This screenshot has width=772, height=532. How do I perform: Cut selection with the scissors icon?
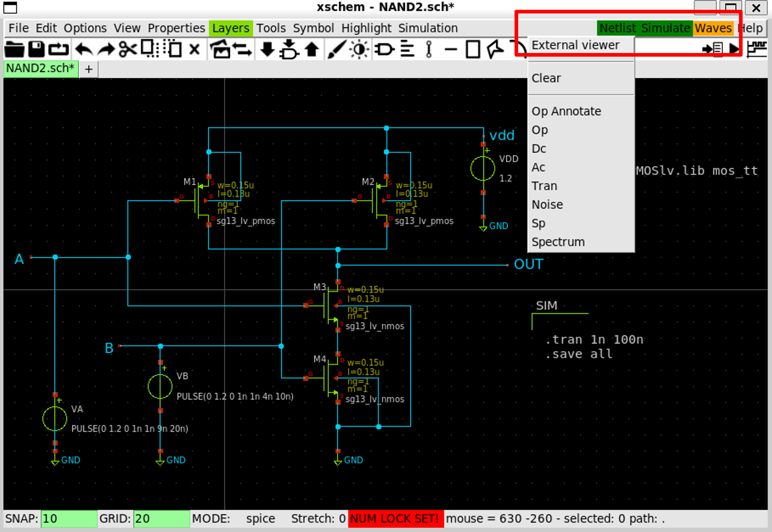point(128,50)
